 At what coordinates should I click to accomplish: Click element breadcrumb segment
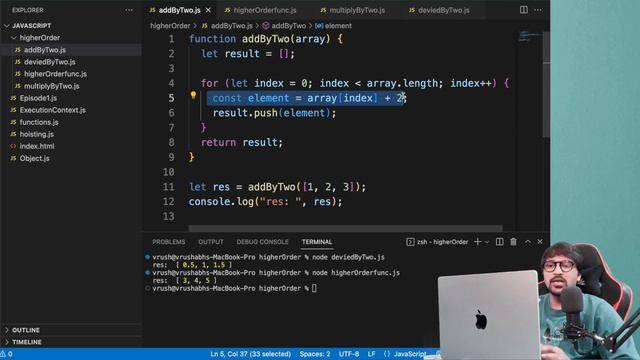338,26
